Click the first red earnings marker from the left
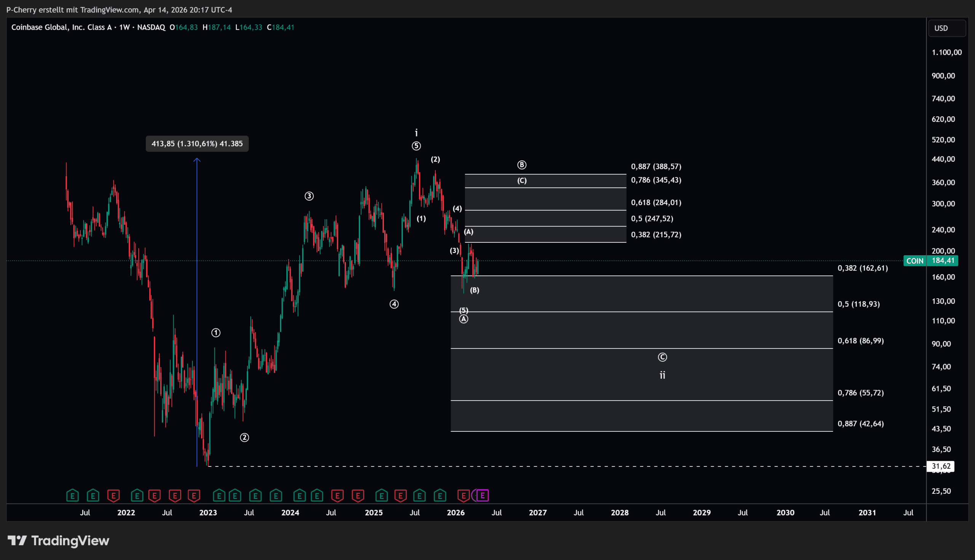This screenshot has height=560, width=975. pos(113,495)
